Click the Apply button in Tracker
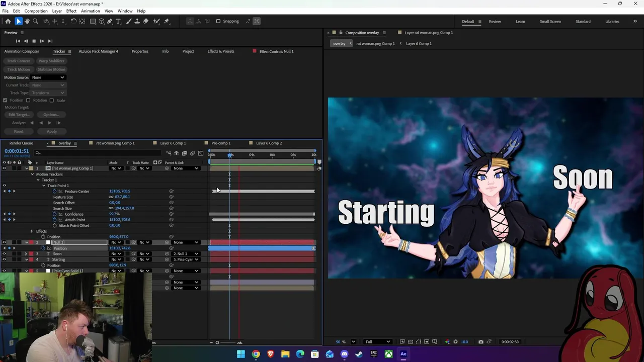This screenshot has height=362, width=644. tap(52, 131)
